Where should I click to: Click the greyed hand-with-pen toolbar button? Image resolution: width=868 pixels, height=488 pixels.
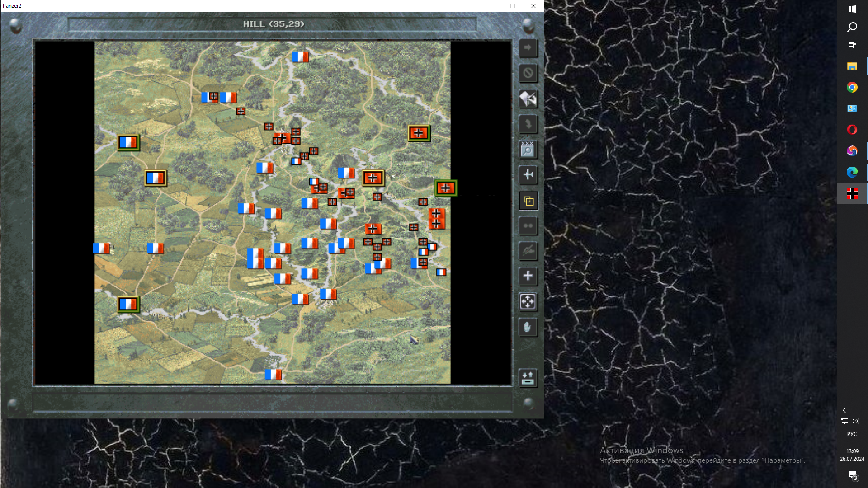[528, 251]
